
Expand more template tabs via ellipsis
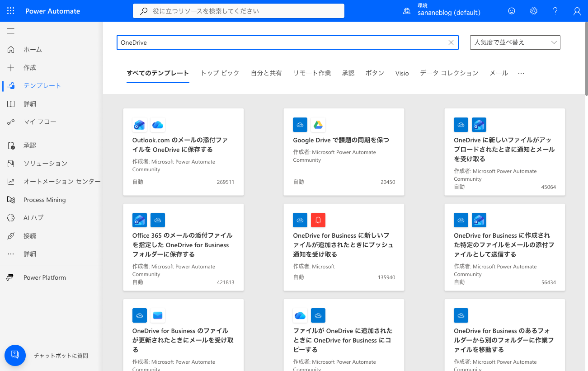pos(521,73)
